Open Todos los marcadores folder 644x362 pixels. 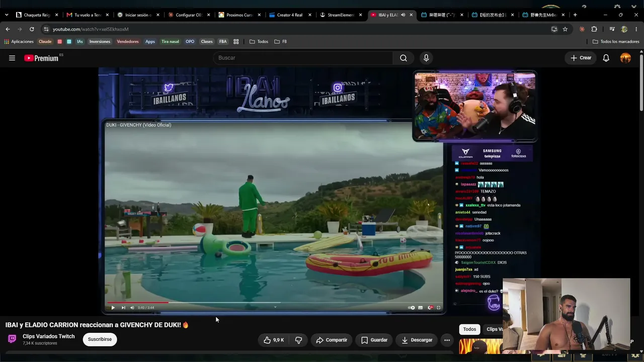coord(616,41)
